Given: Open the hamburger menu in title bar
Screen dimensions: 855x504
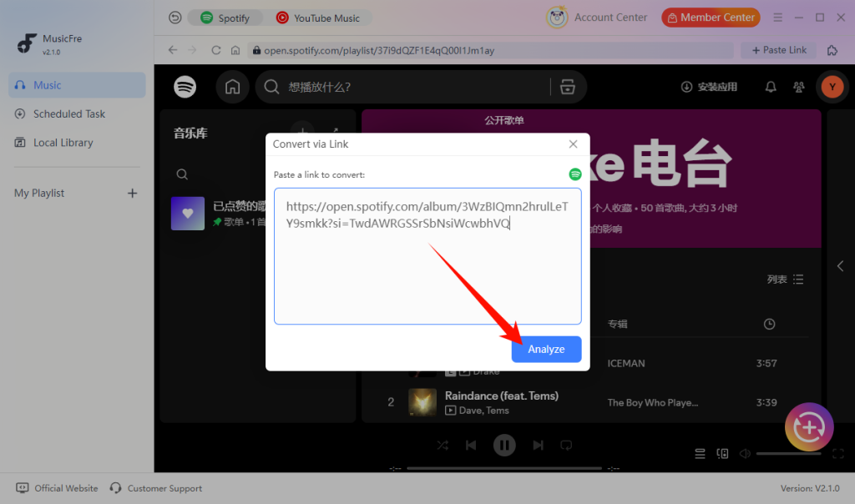Looking at the screenshot, I should pyautogui.click(x=777, y=18).
